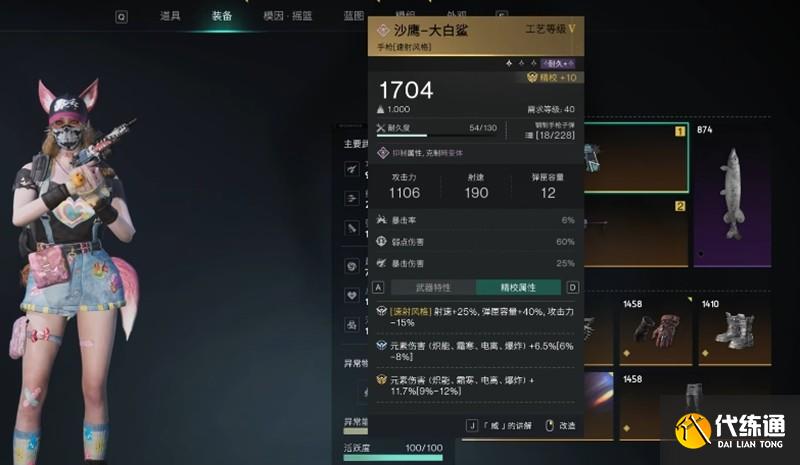Open the 装备 tab

click(x=222, y=16)
